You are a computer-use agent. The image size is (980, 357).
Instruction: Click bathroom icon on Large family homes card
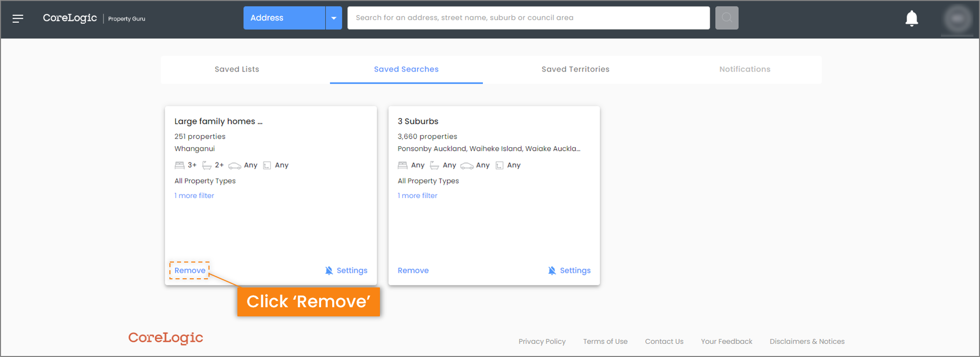pos(207,165)
